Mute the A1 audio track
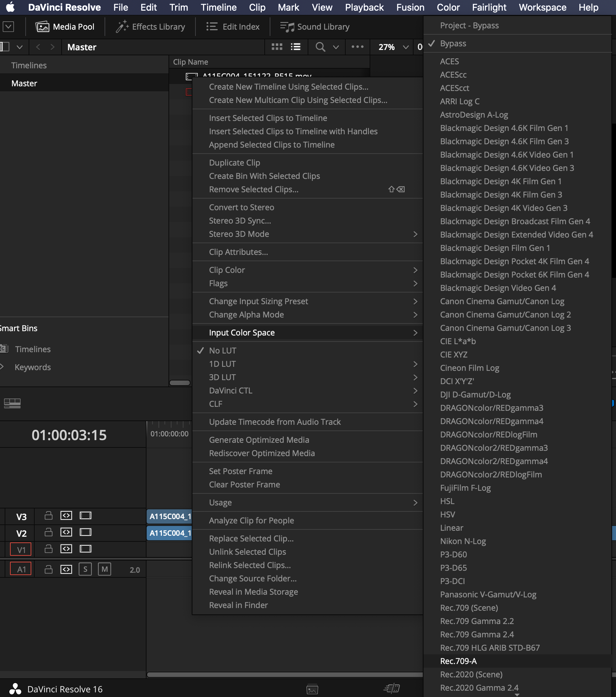This screenshot has width=616, height=697. tap(105, 569)
